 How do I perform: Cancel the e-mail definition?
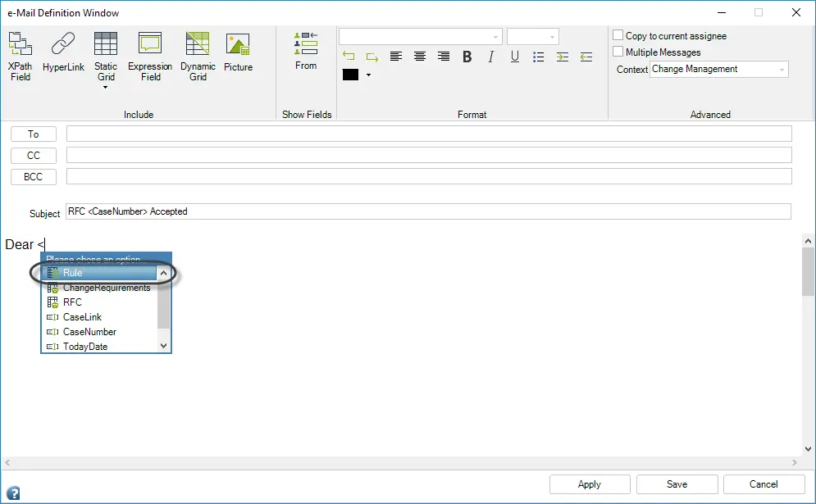(x=764, y=484)
